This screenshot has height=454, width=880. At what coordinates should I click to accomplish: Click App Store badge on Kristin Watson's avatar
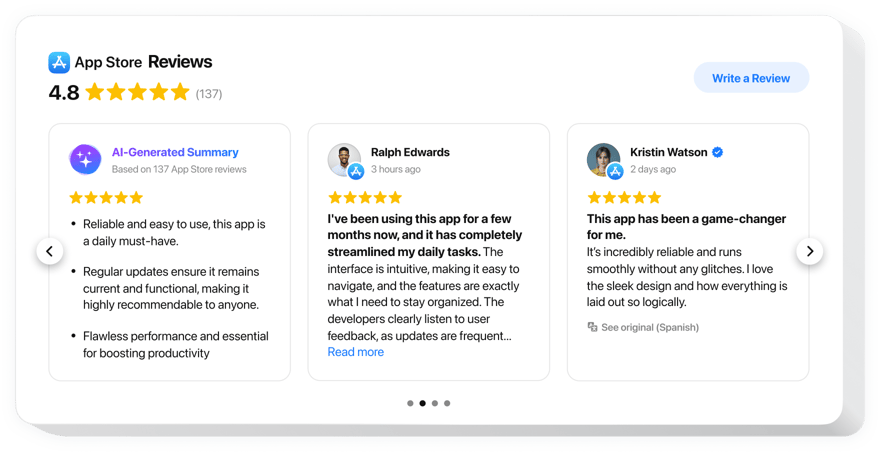615,171
